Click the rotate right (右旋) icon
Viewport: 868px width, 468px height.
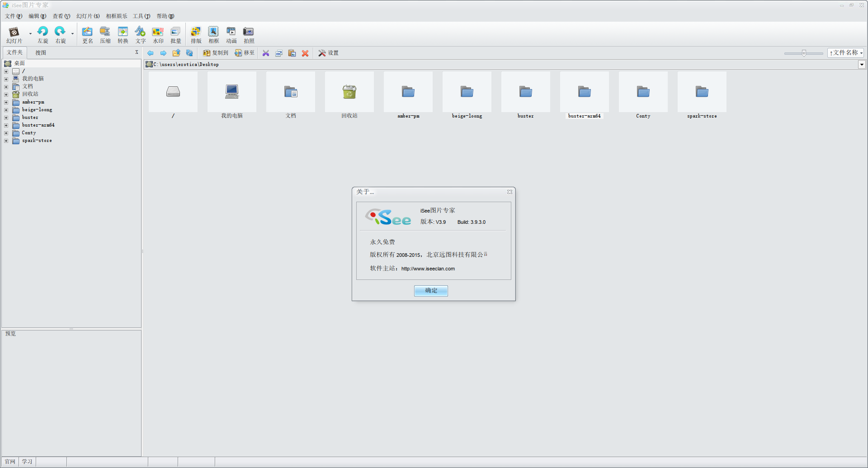[x=60, y=32]
